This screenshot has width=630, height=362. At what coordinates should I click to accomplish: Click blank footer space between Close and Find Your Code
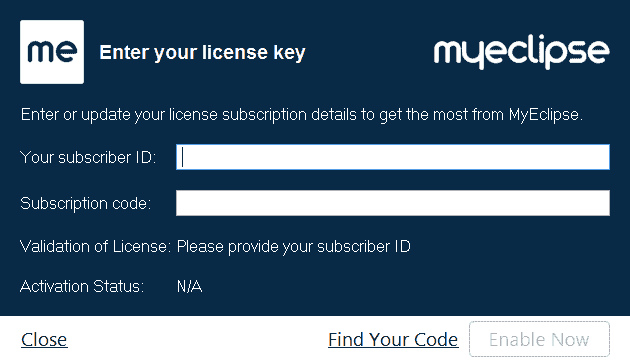[x=198, y=340]
